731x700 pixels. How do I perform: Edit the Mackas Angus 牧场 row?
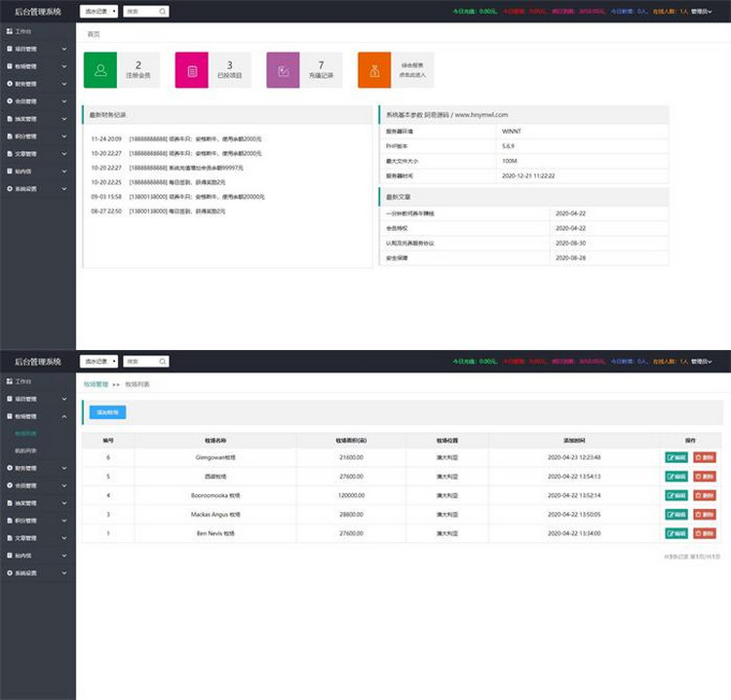pyautogui.click(x=676, y=515)
